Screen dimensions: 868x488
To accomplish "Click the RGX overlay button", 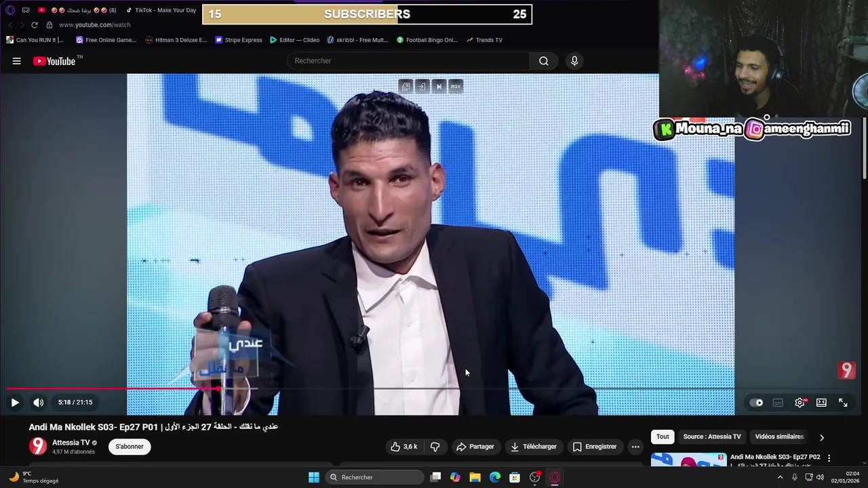I will tap(456, 87).
